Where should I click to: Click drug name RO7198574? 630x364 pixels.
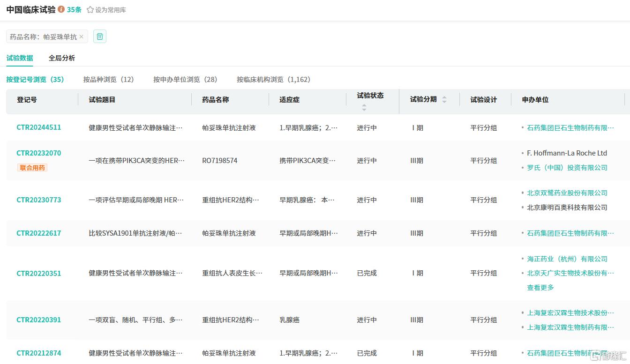click(220, 161)
